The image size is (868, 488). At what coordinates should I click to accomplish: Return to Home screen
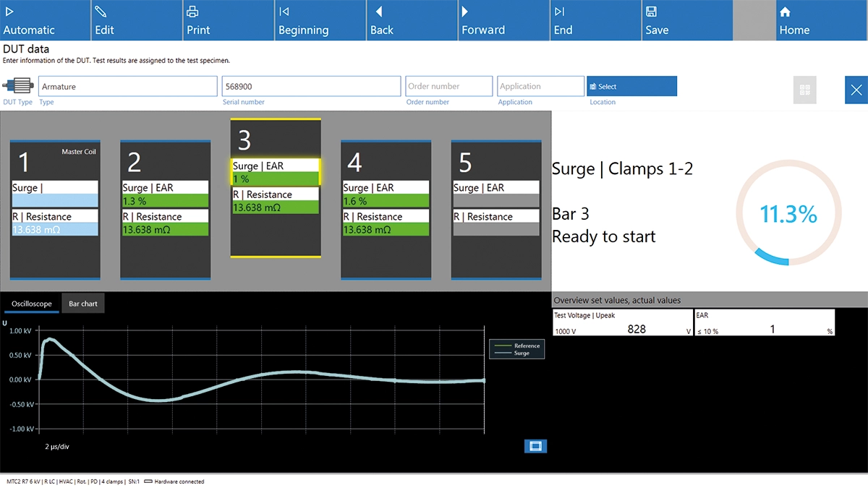(822, 20)
